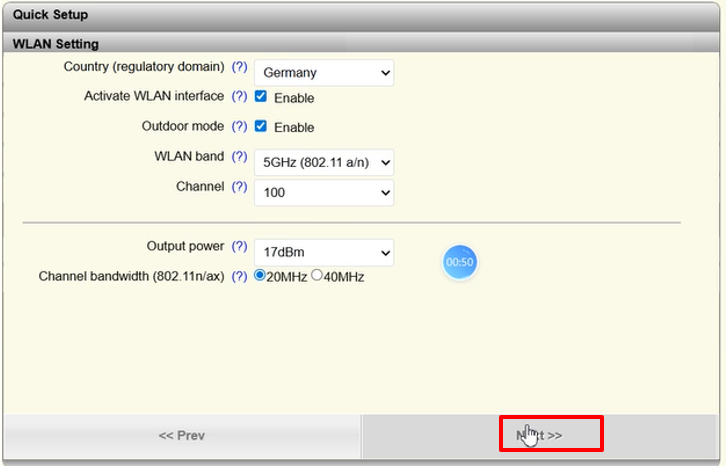Show help for Outdoor mode

239,127
